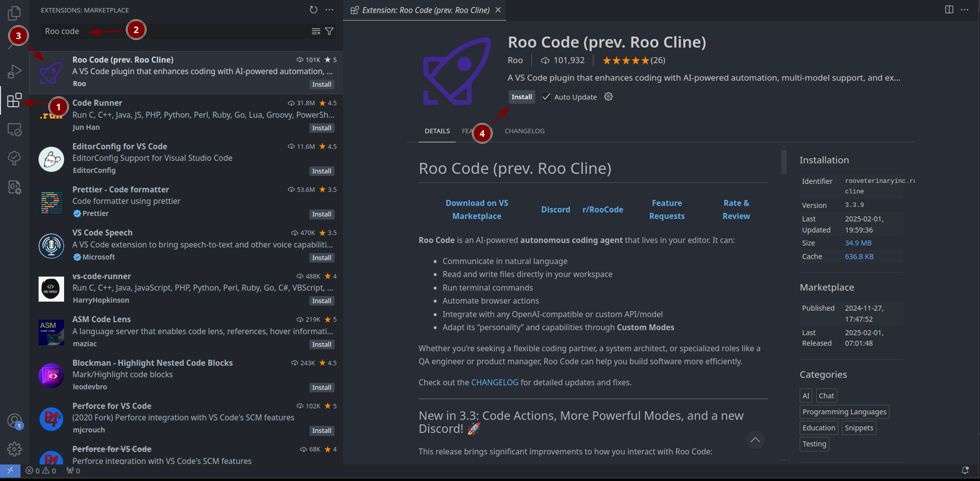
Task: Install Prettier - Code formatter
Action: tap(321, 214)
